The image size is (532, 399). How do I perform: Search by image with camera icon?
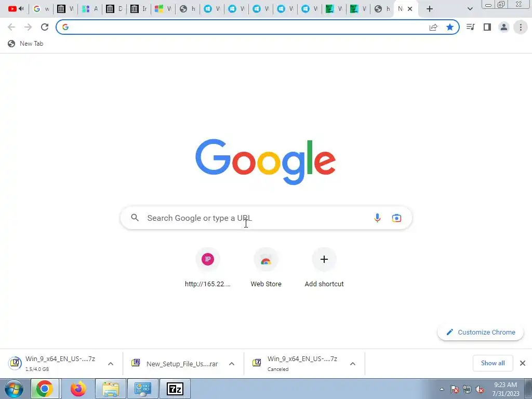point(396,218)
